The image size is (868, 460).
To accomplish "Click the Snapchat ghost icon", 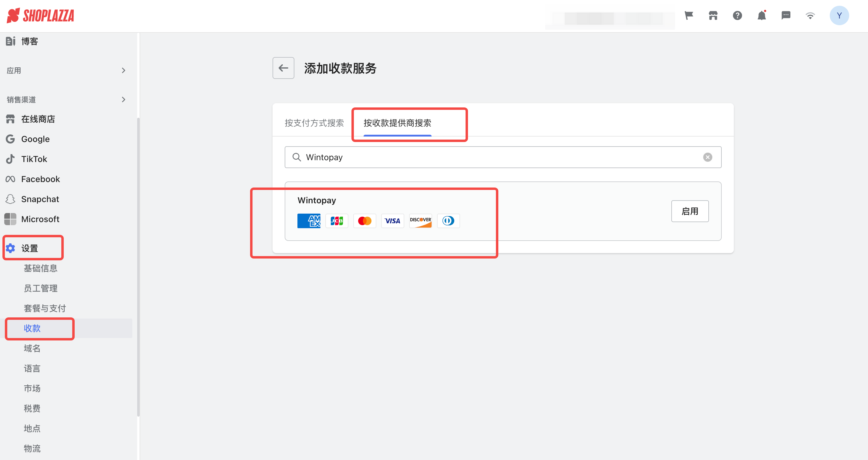I will [10, 199].
